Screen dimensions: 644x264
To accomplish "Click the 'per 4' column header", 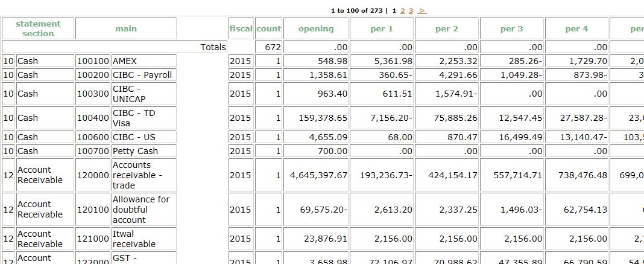I will coord(576,29).
